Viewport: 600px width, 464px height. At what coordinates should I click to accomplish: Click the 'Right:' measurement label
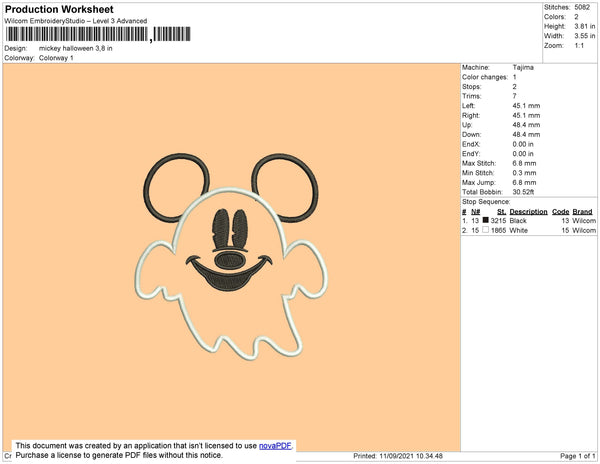[x=471, y=115]
